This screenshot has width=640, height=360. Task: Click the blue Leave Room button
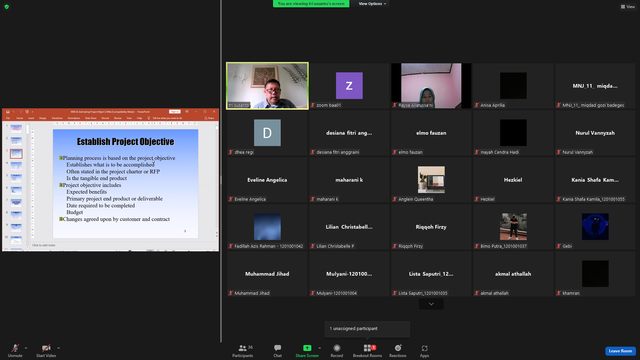point(620,351)
